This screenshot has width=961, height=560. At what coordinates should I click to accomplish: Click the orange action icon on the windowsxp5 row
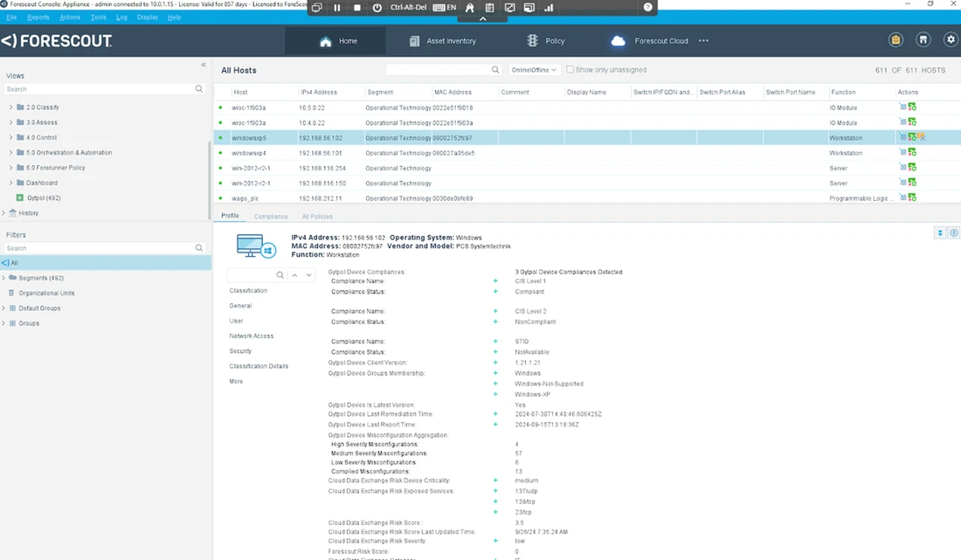coord(922,137)
